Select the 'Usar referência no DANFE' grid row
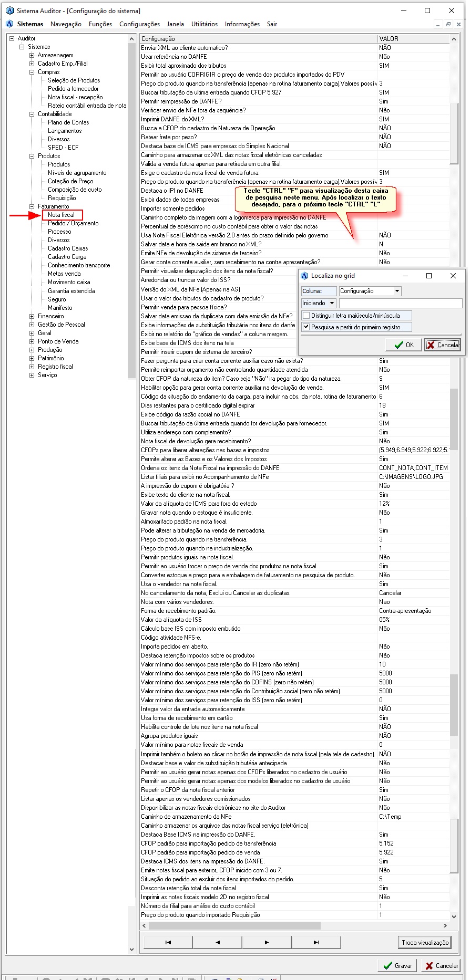470x980 pixels. 294,57
